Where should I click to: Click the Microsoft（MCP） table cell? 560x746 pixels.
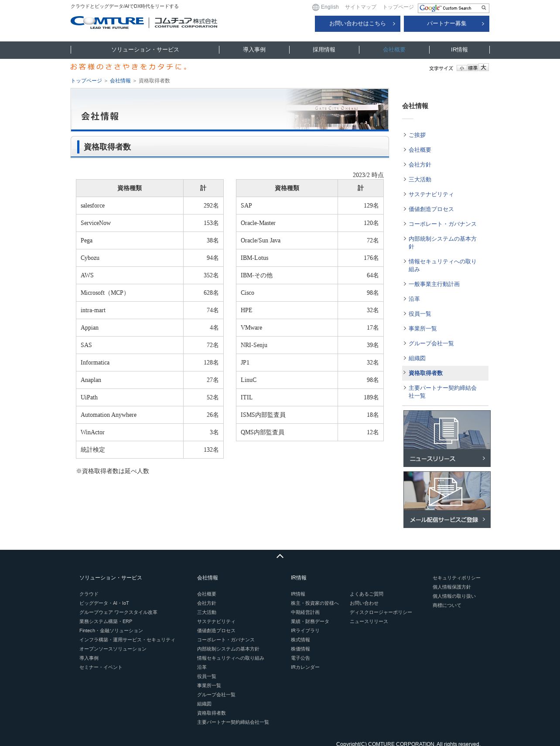(x=130, y=293)
